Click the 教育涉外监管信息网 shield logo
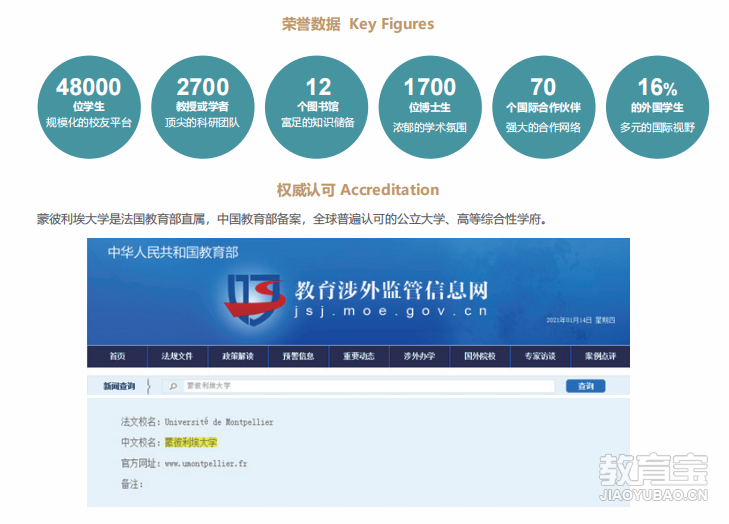Viewport: 729px width, 524px height. [x=254, y=298]
